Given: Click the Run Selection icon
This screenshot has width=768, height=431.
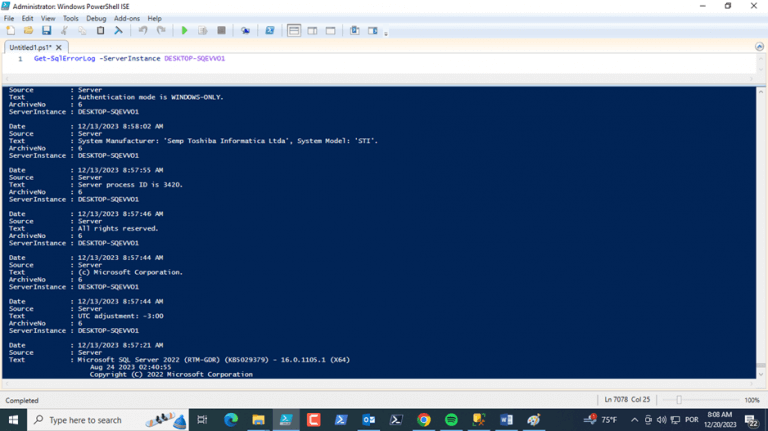Looking at the screenshot, I should click(202, 30).
